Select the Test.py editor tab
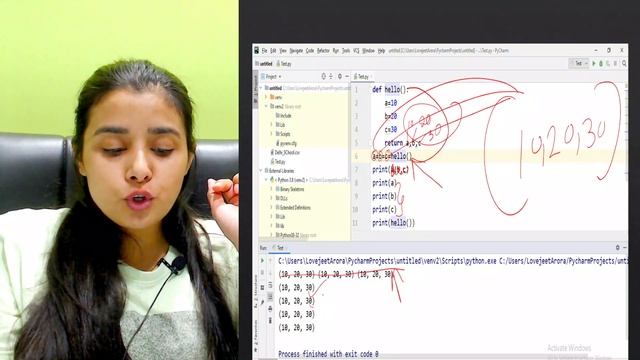Screen dimensions: 640x360 click(362, 77)
